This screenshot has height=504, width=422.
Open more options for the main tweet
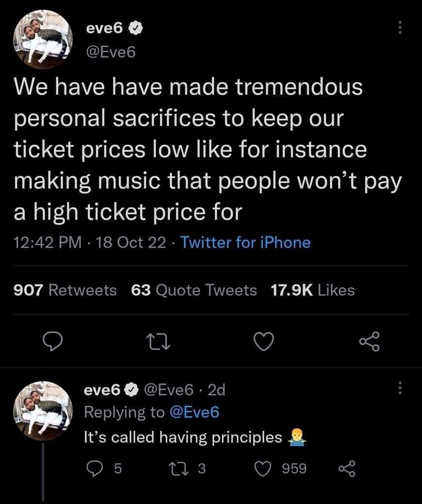(x=401, y=27)
